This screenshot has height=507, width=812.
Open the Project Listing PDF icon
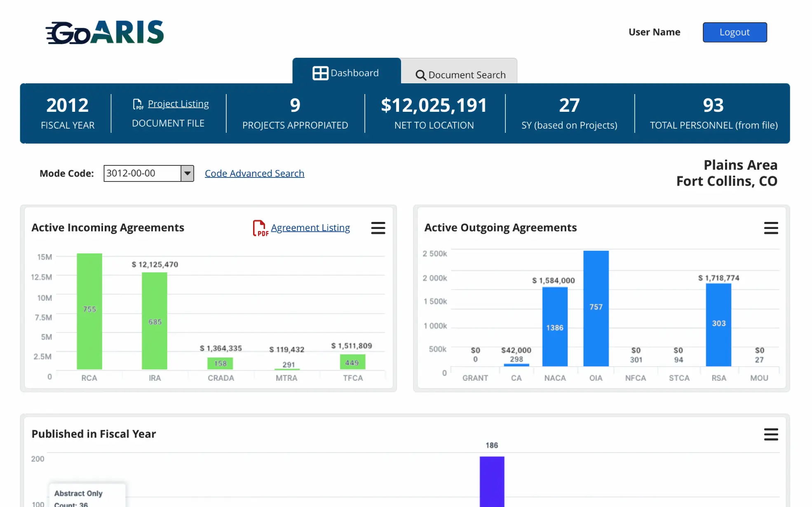pyautogui.click(x=138, y=104)
